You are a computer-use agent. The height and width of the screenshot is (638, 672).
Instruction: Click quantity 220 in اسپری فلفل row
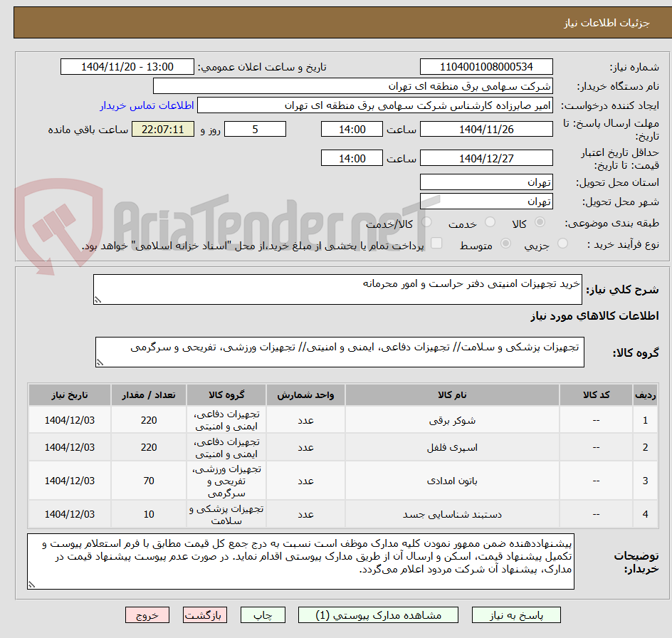pos(149,448)
